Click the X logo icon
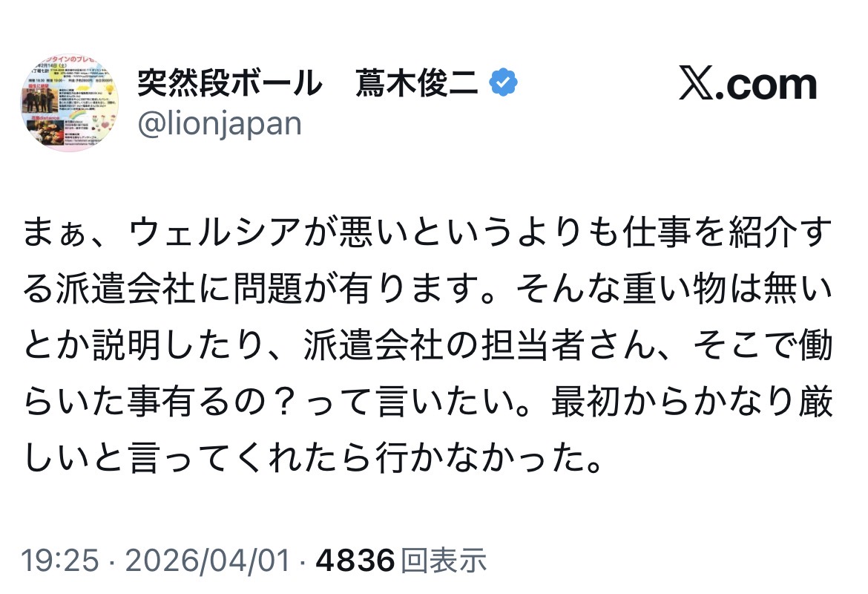868x594 pixels. 699,86
